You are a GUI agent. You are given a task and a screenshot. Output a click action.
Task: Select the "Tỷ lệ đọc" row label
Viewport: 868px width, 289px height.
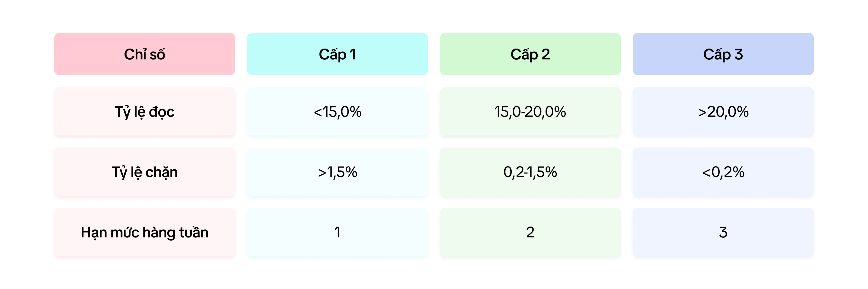tap(145, 112)
